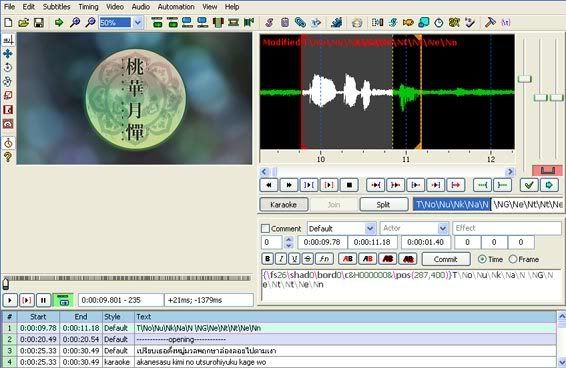The width and height of the screenshot is (566, 368).
Task: Open subtitles with the folder icon
Action: pos(23,23)
